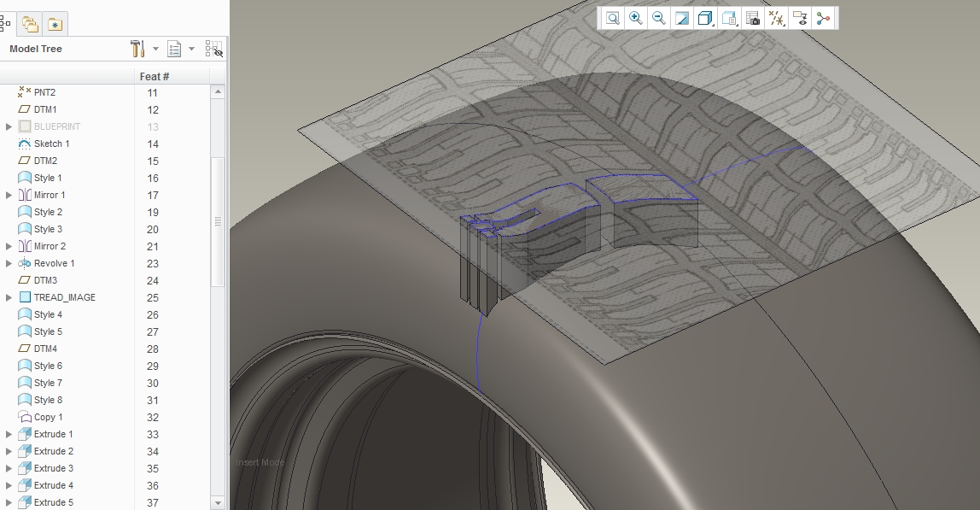This screenshot has height=510, width=980.
Task: Open dropdown arrow beside the show list icon
Action: coord(192,49)
